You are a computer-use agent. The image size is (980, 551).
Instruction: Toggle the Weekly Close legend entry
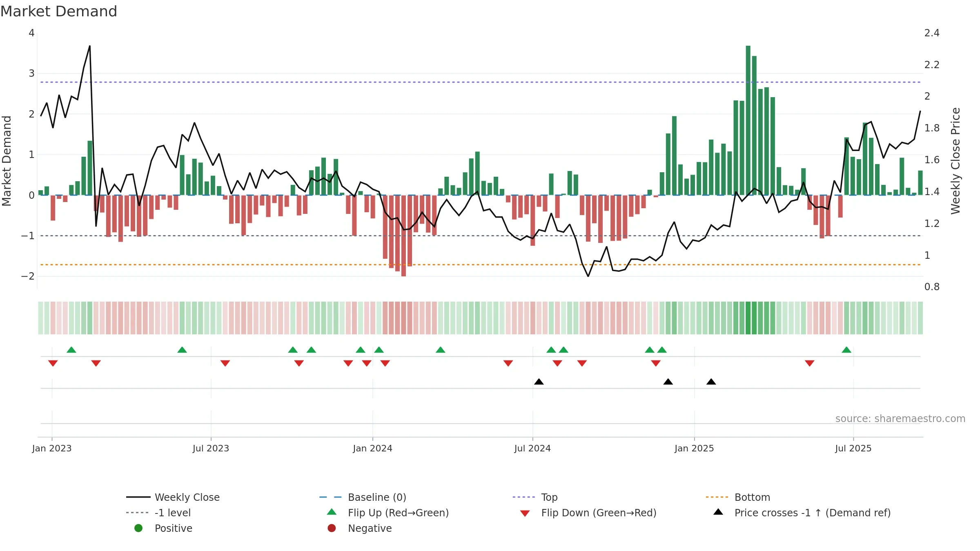(173, 497)
